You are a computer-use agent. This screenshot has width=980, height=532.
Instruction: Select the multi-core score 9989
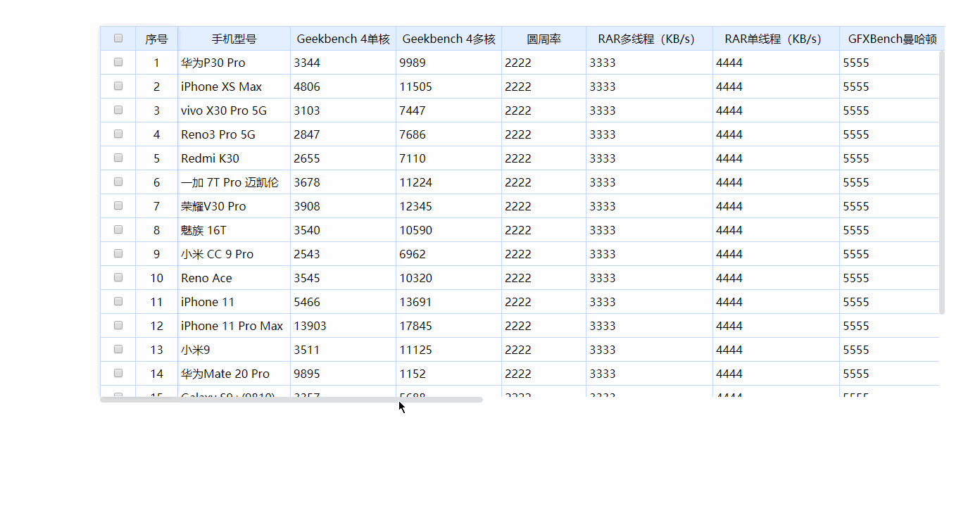(448, 63)
